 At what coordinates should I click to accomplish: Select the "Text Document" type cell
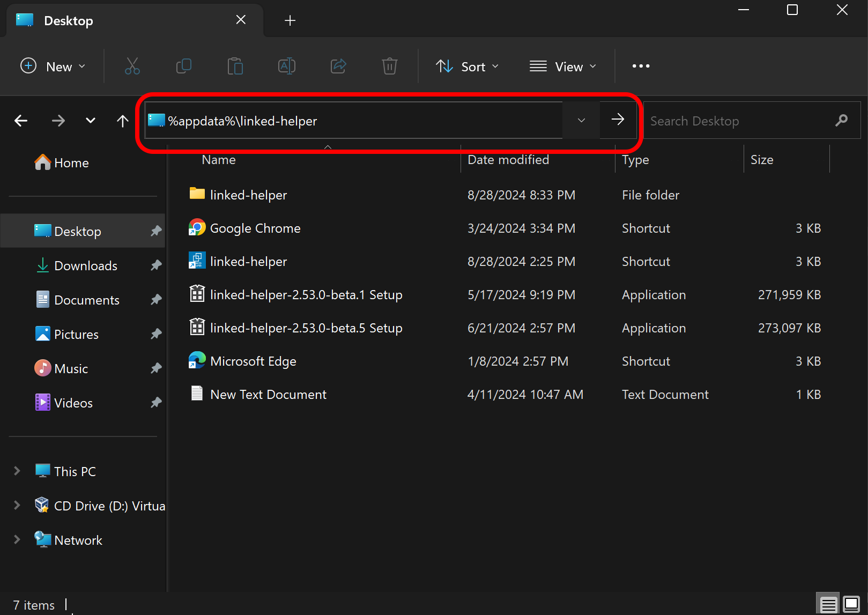tap(665, 395)
